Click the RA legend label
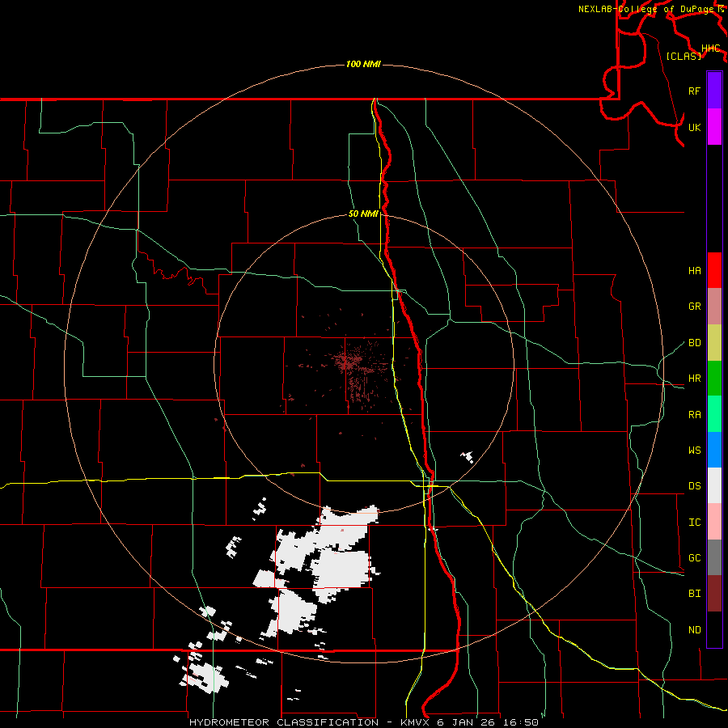 (x=695, y=415)
